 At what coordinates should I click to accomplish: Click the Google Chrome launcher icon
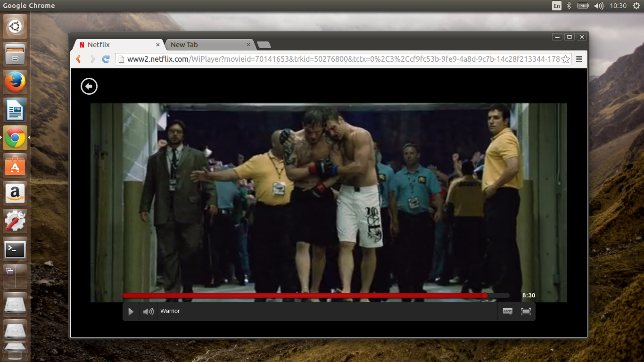pos(15,138)
